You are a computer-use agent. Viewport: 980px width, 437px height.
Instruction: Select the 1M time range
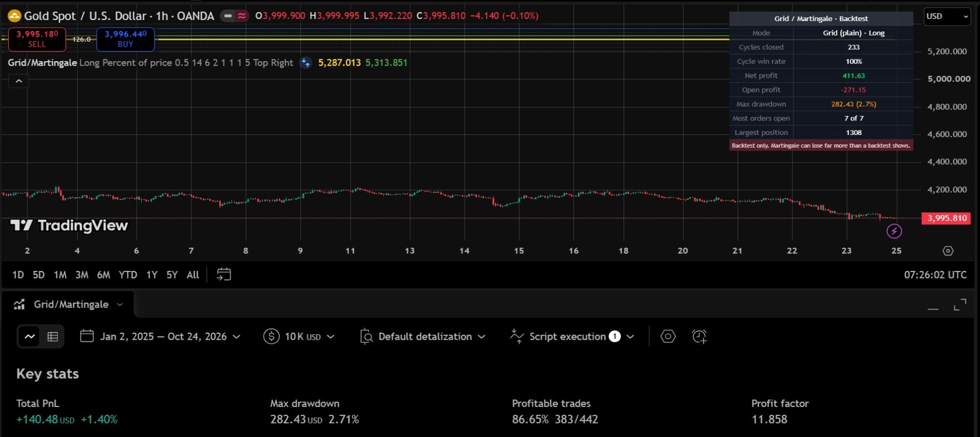click(x=60, y=275)
